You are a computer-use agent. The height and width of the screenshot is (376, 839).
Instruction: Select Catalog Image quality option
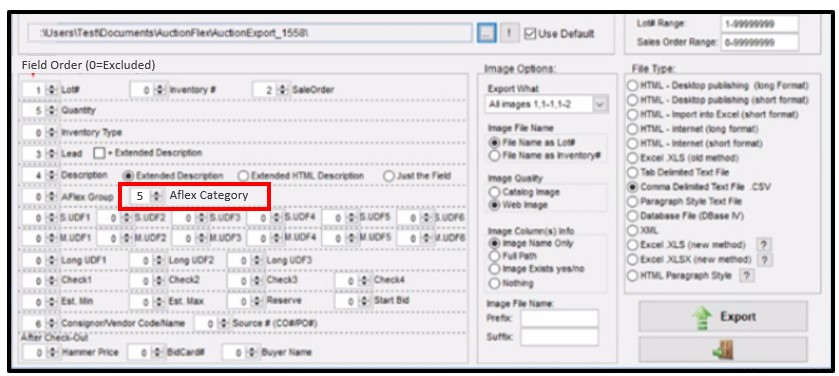494,192
